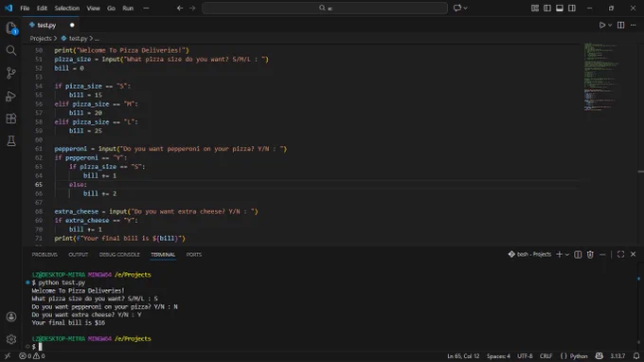The image size is (644, 362).
Task: Switch to the PROBLEMS panel tab
Action: click(x=45, y=254)
